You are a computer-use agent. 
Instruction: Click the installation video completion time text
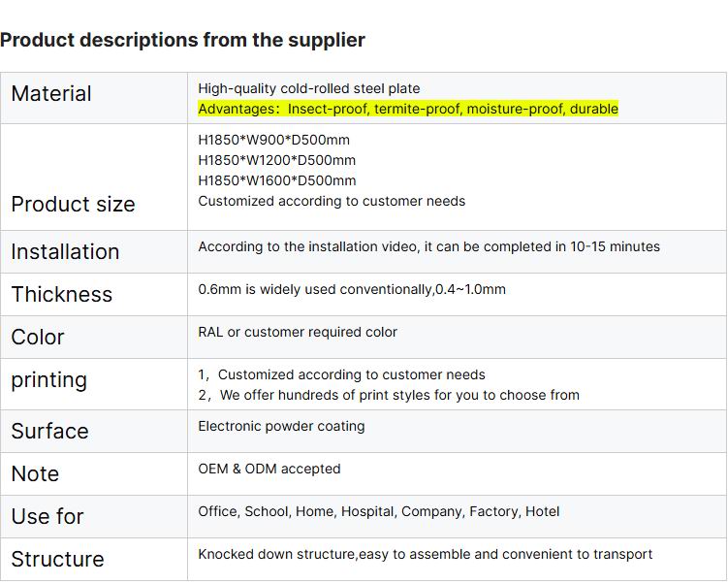(x=428, y=246)
